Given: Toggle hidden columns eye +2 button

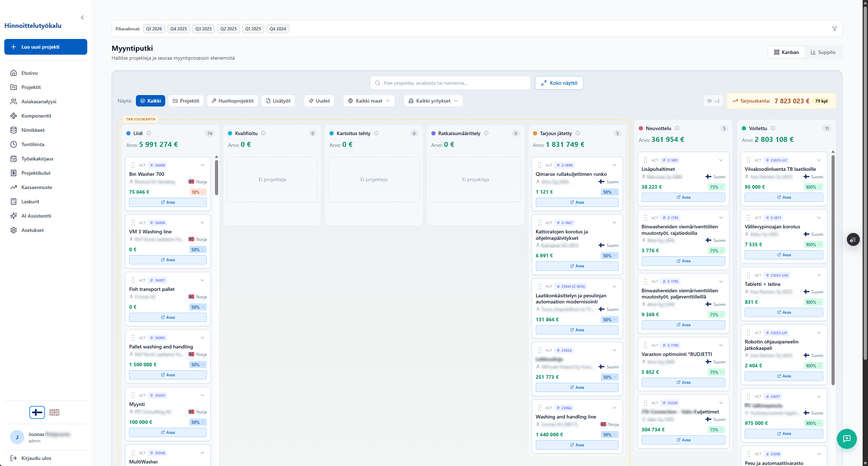Looking at the screenshot, I should tap(713, 101).
